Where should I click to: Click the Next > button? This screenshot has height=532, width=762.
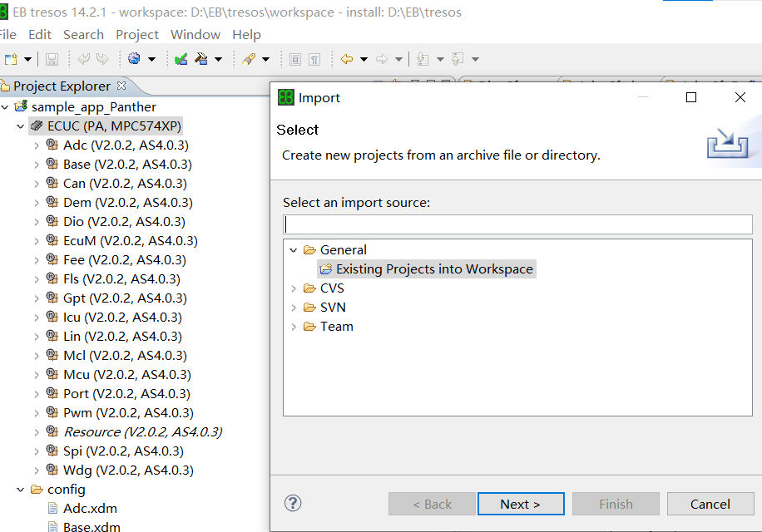click(521, 504)
